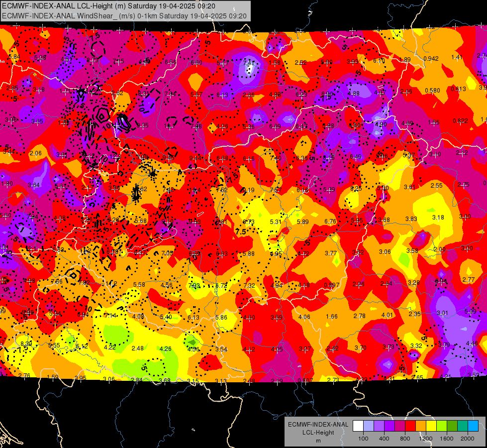
Task: Click the wind shear value 5.09
Action: (x=470, y=311)
